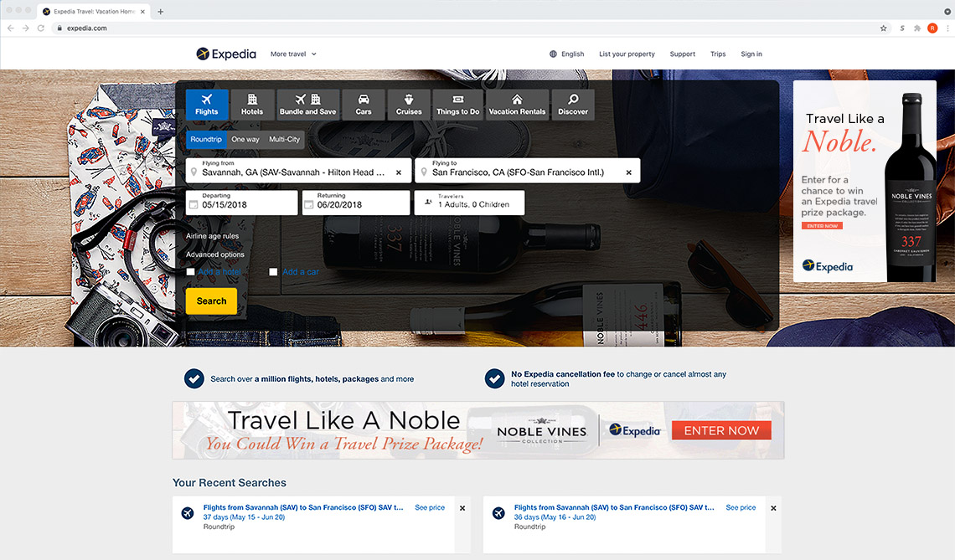Bookmark this page with the star
The image size is (955, 560).
click(884, 28)
